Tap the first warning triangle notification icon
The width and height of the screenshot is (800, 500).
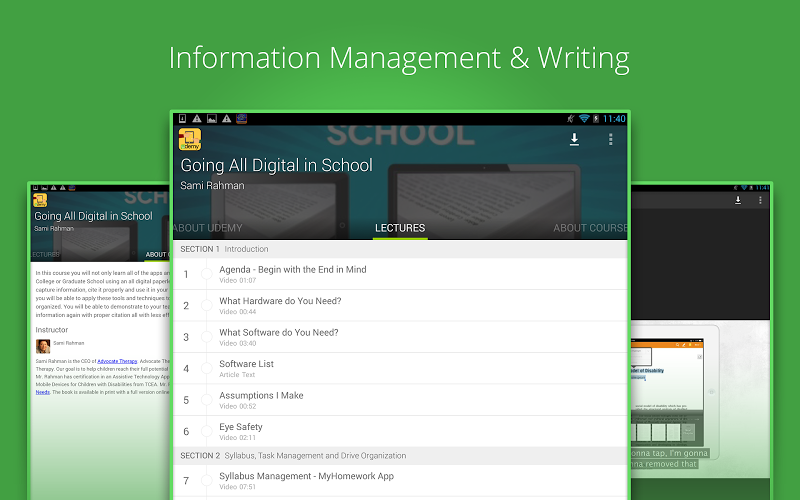pos(197,119)
